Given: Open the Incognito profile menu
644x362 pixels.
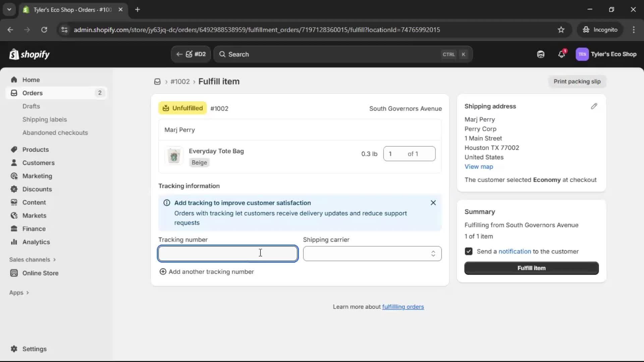Looking at the screenshot, I should point(600,29).
